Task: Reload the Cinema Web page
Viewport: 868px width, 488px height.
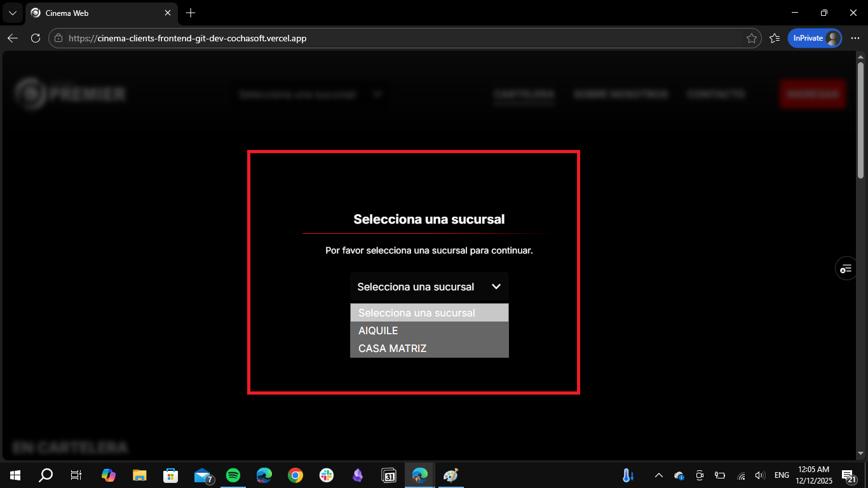Action: (x=36, y=37)
